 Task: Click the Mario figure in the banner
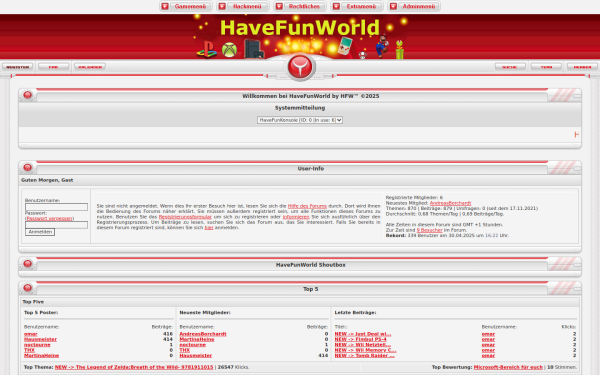[381, 46]
